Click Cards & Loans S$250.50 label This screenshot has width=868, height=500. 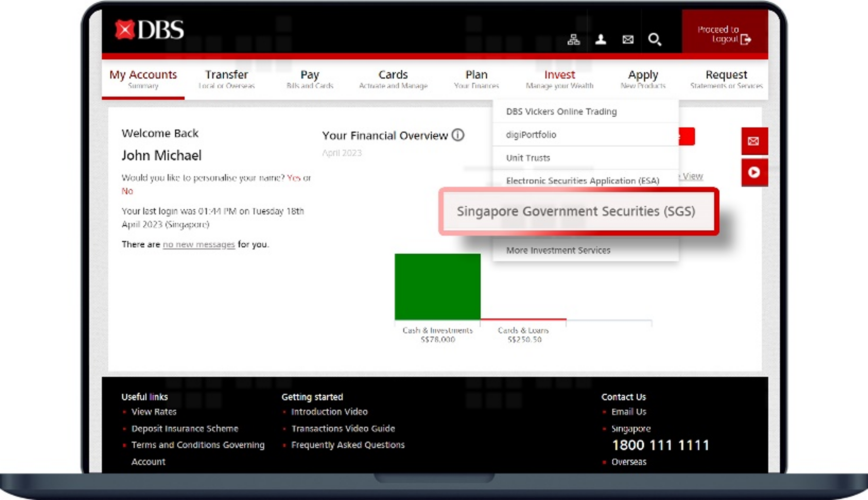tap(524, 335)
